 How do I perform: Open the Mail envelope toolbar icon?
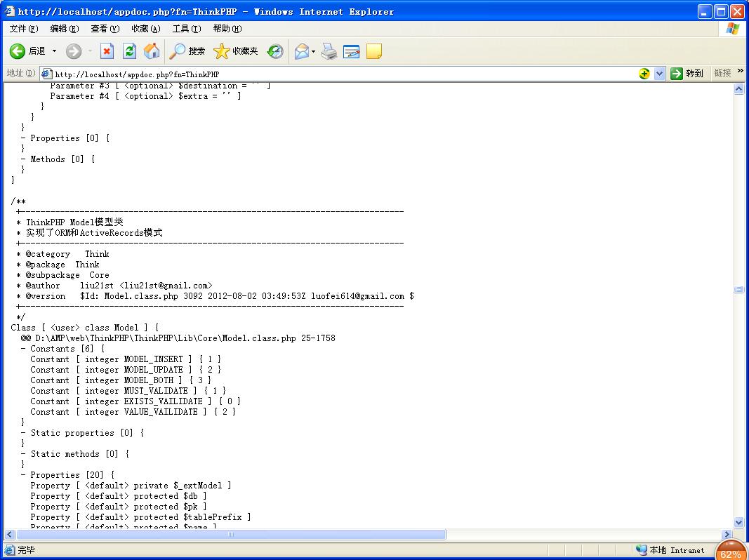(301, 51)
